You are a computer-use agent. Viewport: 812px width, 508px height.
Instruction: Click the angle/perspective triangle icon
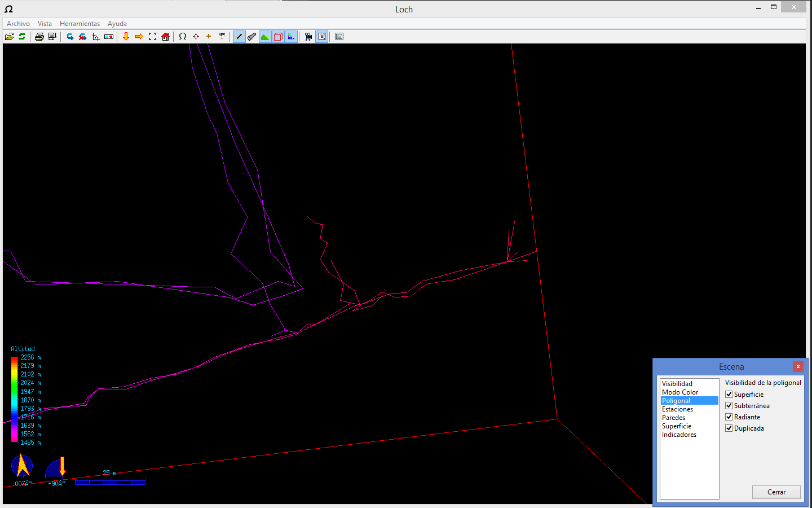96,37
